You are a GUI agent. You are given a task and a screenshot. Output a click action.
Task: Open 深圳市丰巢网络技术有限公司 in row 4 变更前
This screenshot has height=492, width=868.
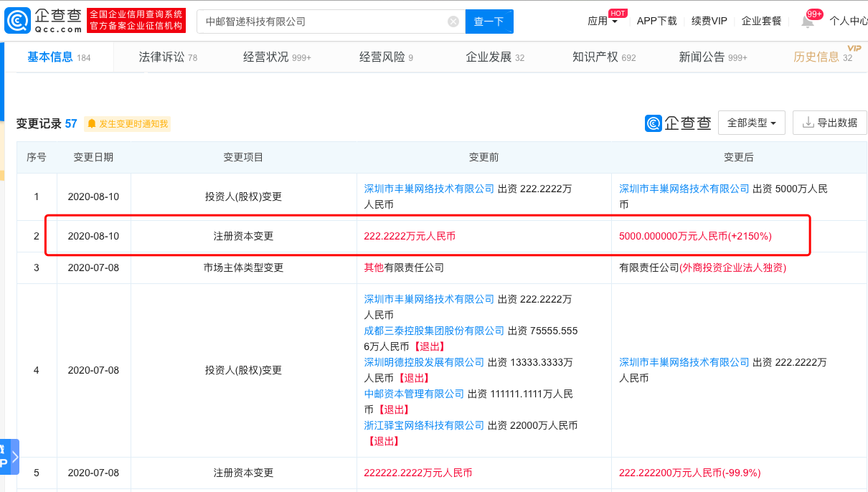pos(429,299)
